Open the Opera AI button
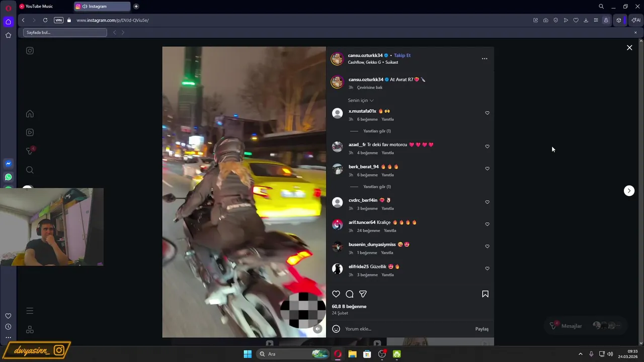The height and width of the screenshot is (362, 644). [636, 20]
